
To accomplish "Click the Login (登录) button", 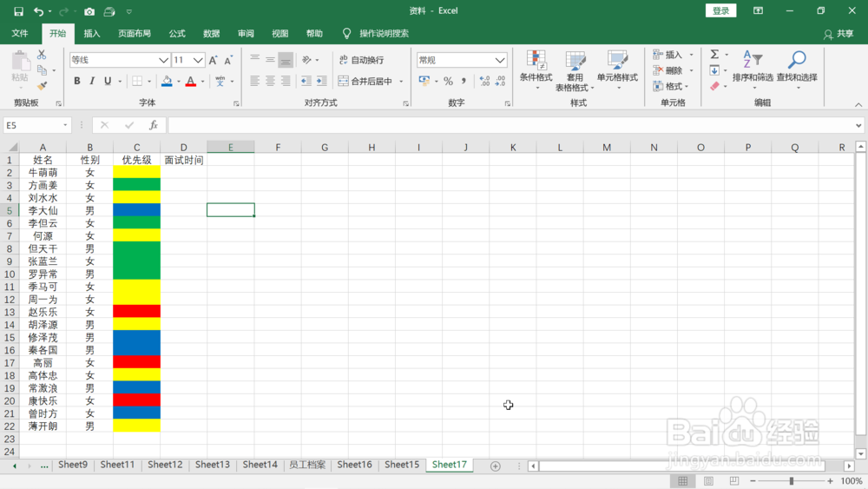I will coord(720,10).
